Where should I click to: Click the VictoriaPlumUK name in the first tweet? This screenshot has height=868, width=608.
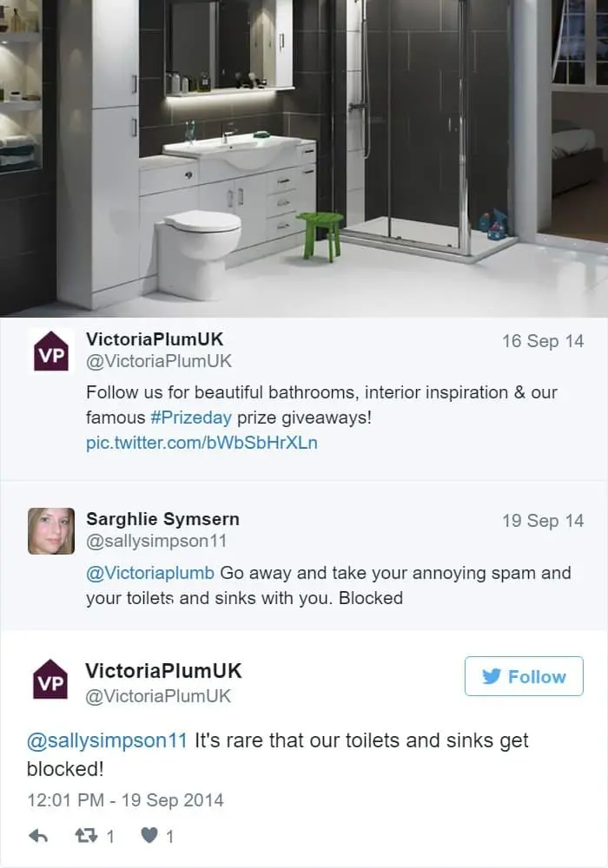tap(155, 339)
